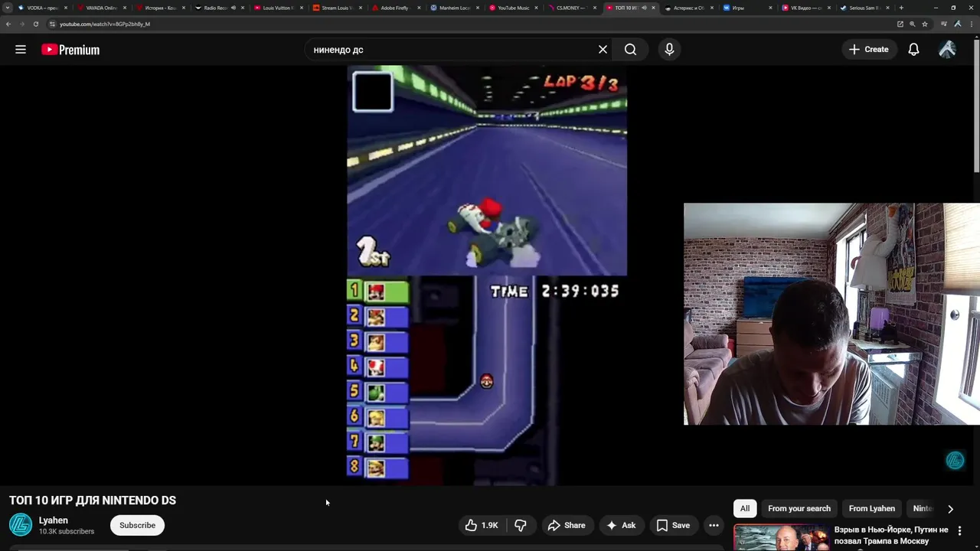This screenshot has height=551, width=980.
Task: Subscribe to the Lyahen channel
Action: (x=137, y=526)
